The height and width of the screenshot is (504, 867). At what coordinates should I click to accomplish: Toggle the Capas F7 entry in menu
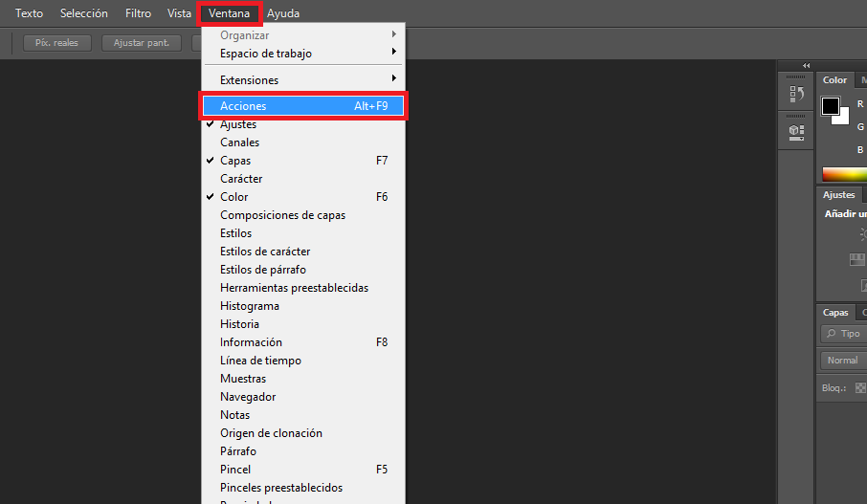[303, 161]
